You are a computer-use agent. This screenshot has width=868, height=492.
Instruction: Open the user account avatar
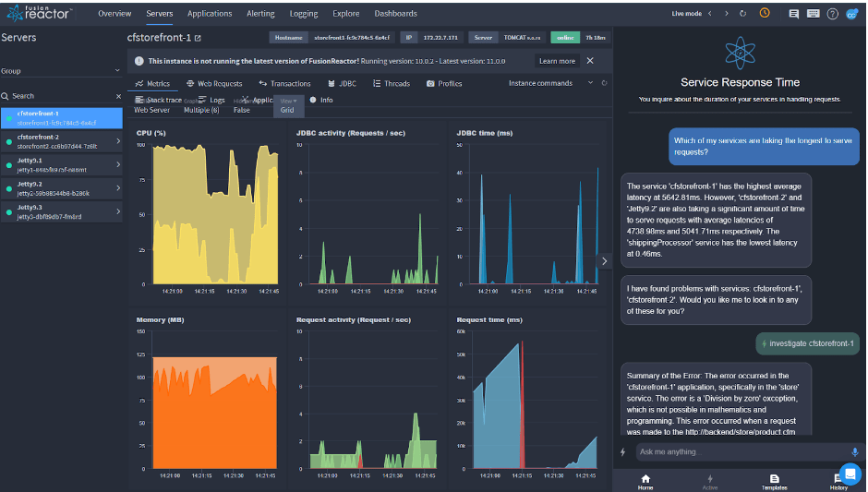[x=852, y=14]
